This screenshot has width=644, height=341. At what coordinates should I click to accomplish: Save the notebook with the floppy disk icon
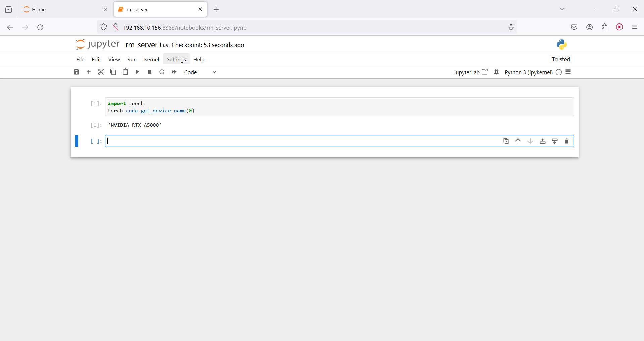[x=77, y=72]
